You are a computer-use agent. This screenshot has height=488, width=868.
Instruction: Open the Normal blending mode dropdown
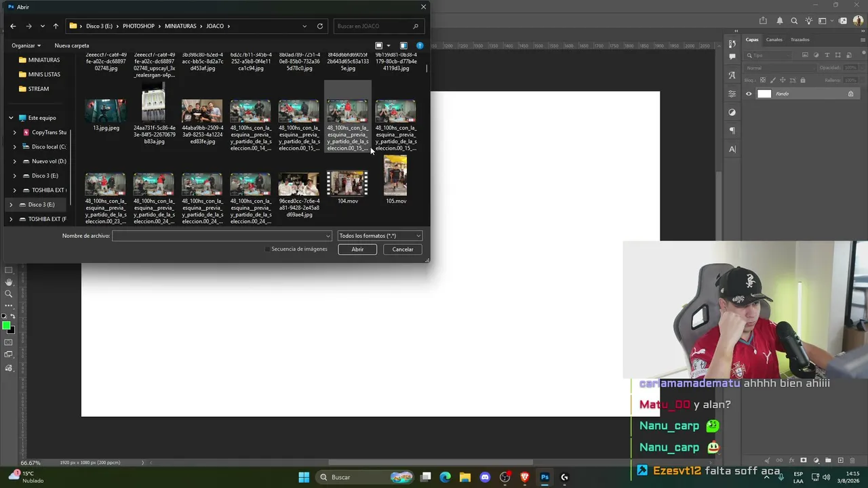click(780, 68)
